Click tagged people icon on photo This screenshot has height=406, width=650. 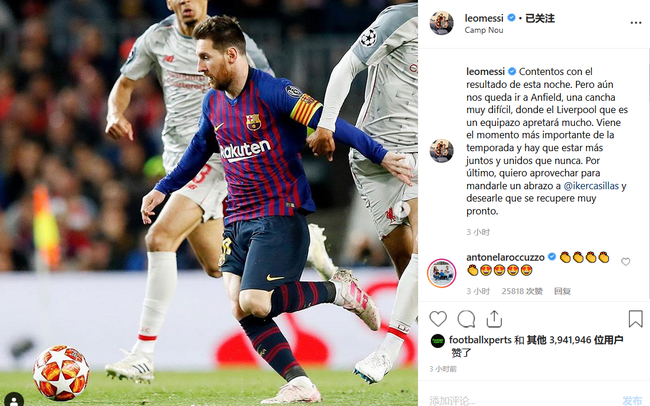coord(14,400)
